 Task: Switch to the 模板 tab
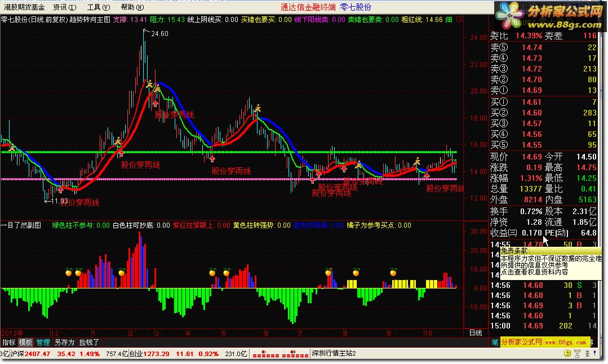coord(25,342)
